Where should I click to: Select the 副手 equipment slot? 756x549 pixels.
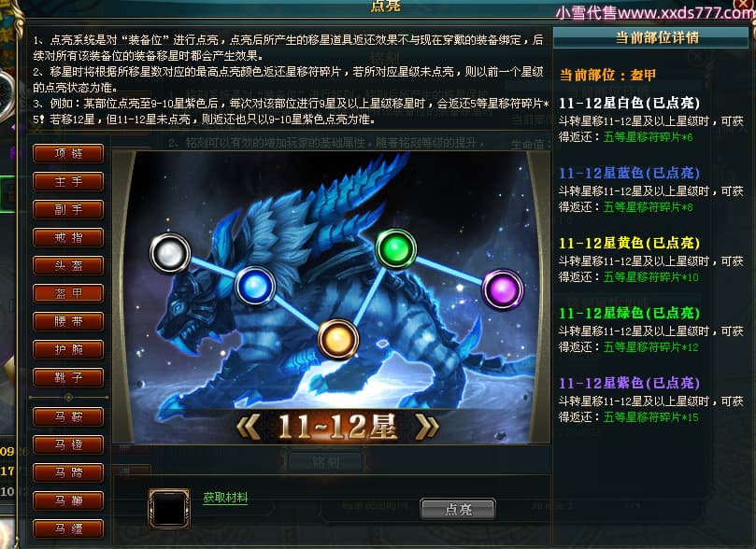pos(68,209)
